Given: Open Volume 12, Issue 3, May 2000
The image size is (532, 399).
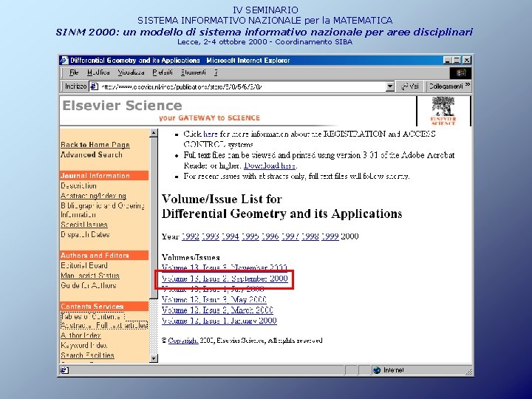Looking at the screenshot, I should point(214,299).
